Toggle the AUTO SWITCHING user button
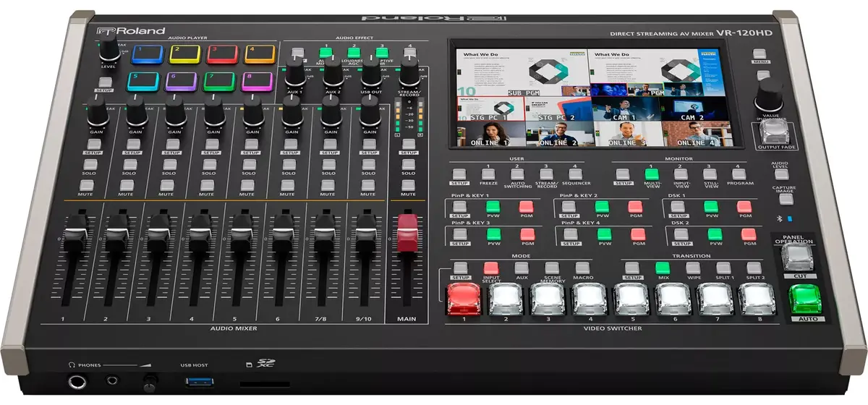The height and width of the screenshot is (405, 868). [517, 174]
